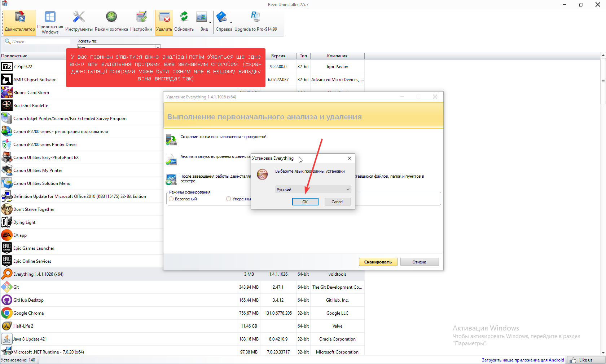Select Canon iP2700 series Printer Driver row

82,145
